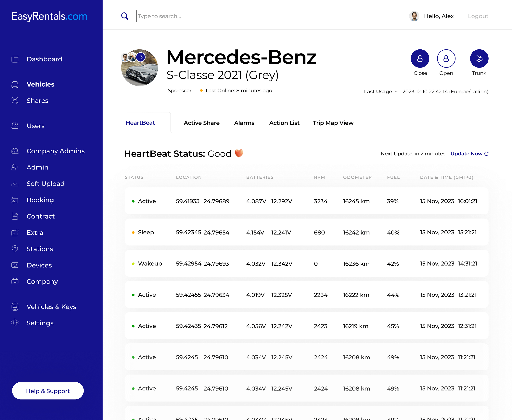
Task: Open Settings via its gear icon
Action: pos(15,323)
